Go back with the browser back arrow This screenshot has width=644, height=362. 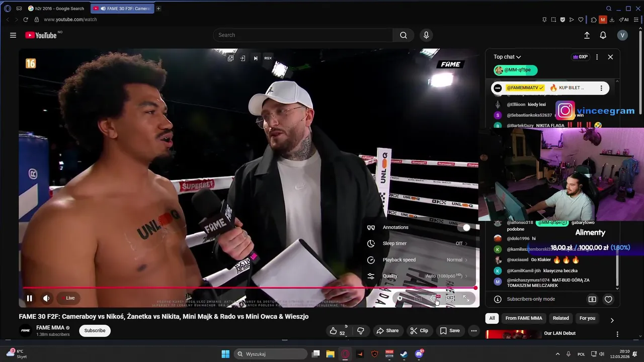coord(8,20)
